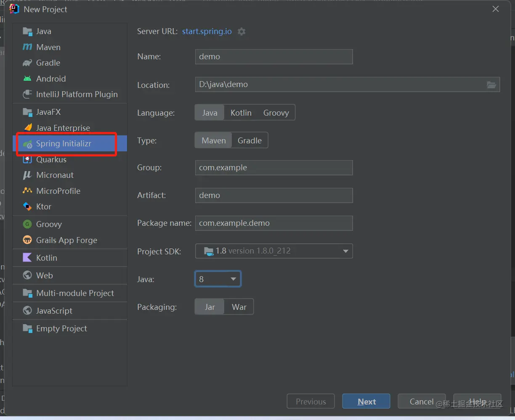Click the Gradle elephant icon
Viewport: 515px width, 420px height.
[27, 63]
